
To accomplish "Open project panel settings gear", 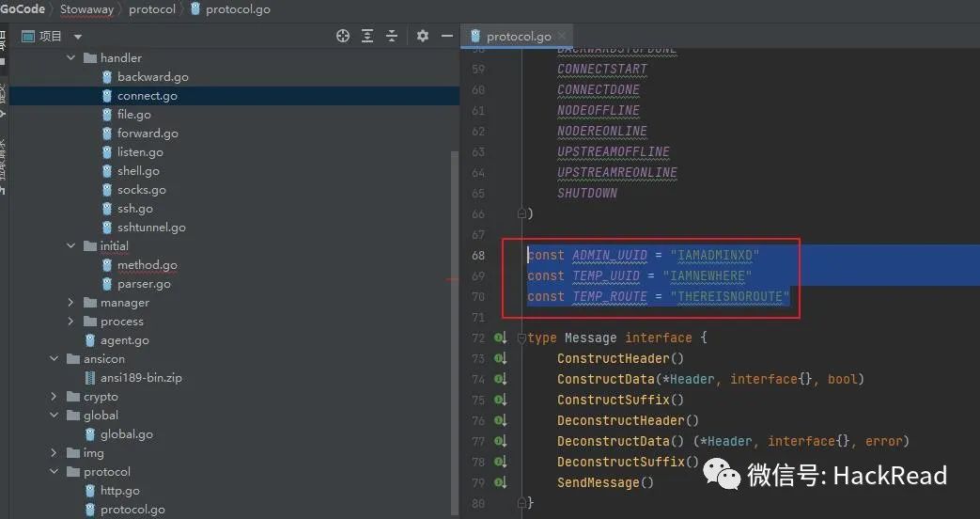I will click(423, 36).
